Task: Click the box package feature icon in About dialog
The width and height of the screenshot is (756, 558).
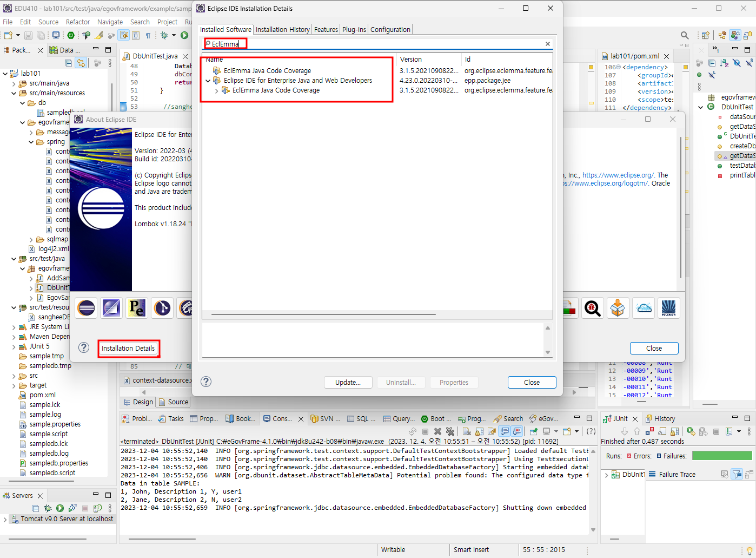Action: (x=618, y=308)
